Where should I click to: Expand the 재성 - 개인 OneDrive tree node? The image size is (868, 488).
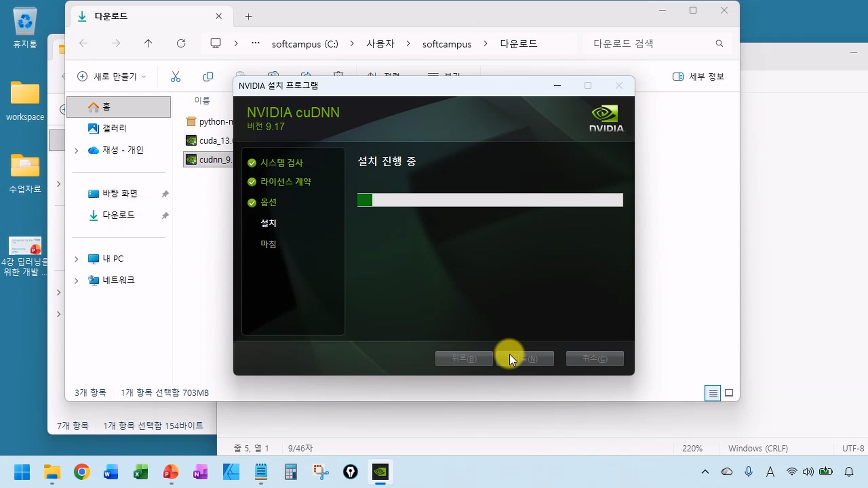click(76, 151)
